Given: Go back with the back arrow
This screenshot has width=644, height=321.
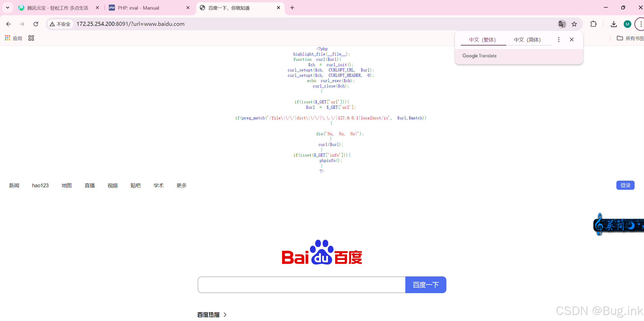Looking at the screenshot, I should (8, 24).
